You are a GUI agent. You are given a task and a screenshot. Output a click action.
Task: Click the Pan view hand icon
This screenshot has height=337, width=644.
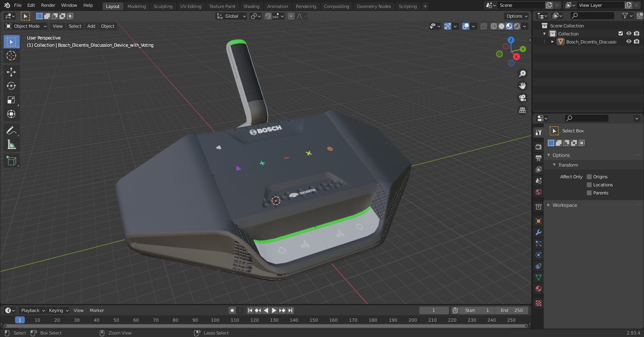pos(522,86)
